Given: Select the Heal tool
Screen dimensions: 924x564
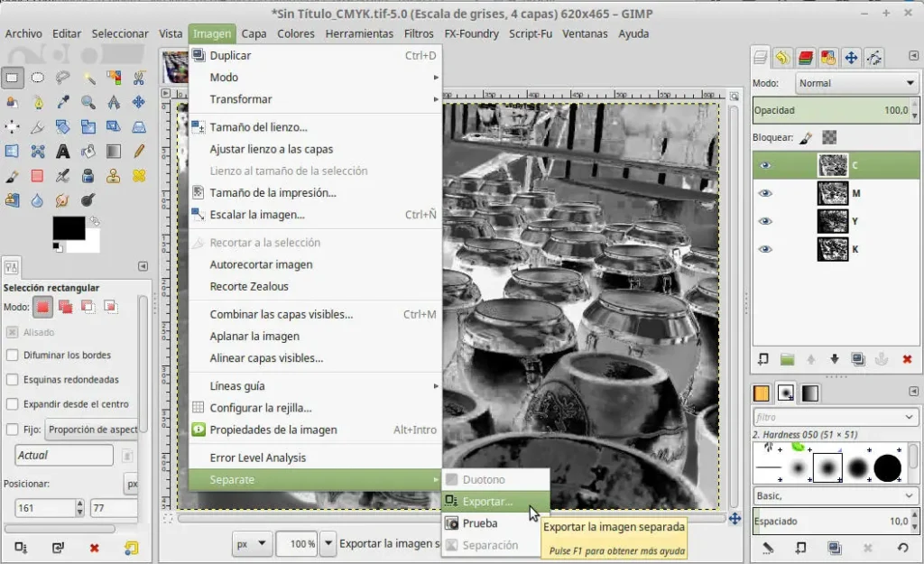Looking at the screenshot, I should (139, 176).
